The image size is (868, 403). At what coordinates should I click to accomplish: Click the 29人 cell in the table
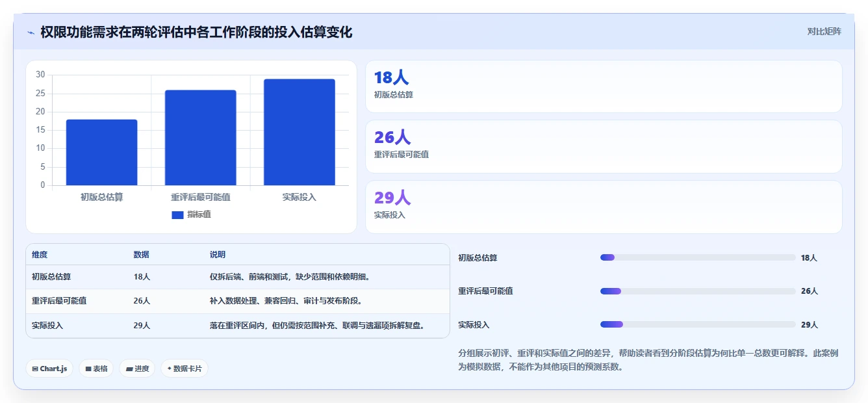click(142, 326)
